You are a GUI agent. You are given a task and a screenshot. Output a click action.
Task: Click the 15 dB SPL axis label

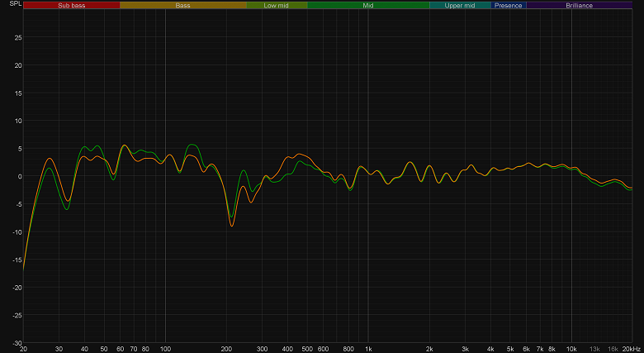click(x=18, y=93)
